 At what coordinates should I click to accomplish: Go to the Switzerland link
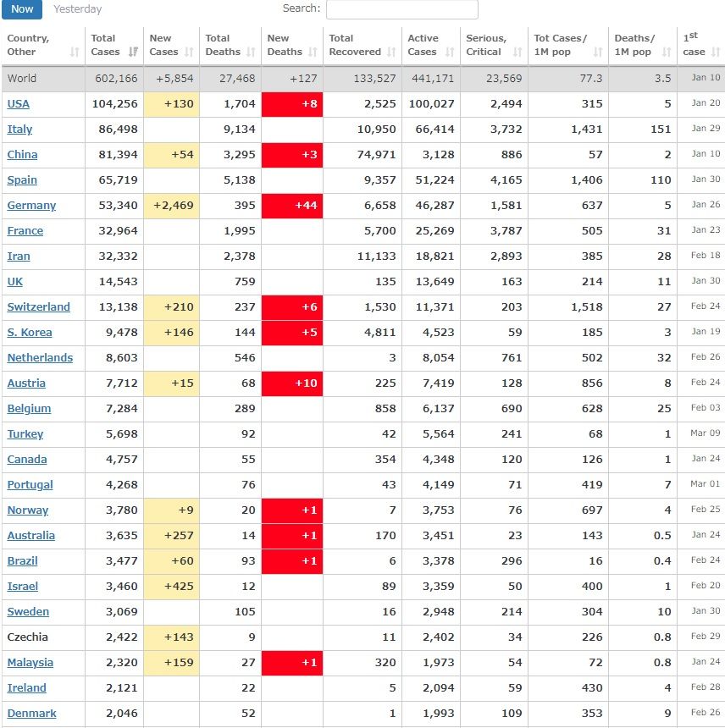[x=38, y=307]
